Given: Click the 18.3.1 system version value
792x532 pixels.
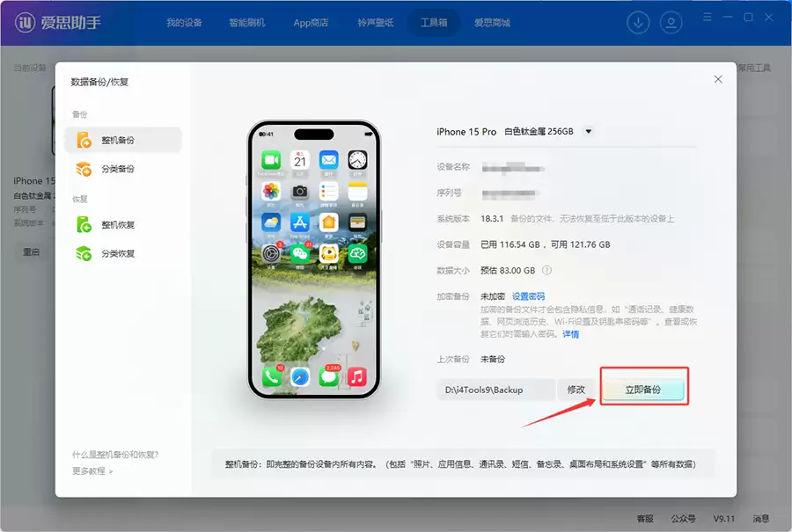Looking at the screenshot, I should pos(492,219).
